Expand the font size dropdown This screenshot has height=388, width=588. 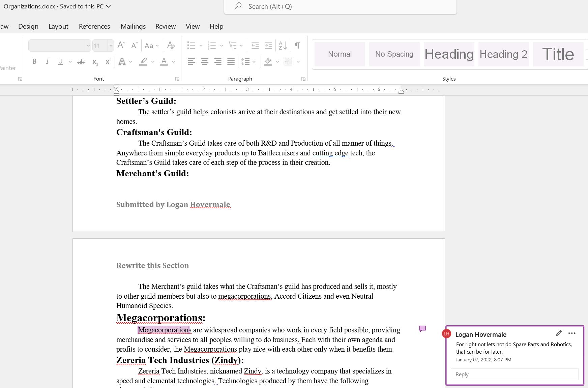(x=110, y=46)
